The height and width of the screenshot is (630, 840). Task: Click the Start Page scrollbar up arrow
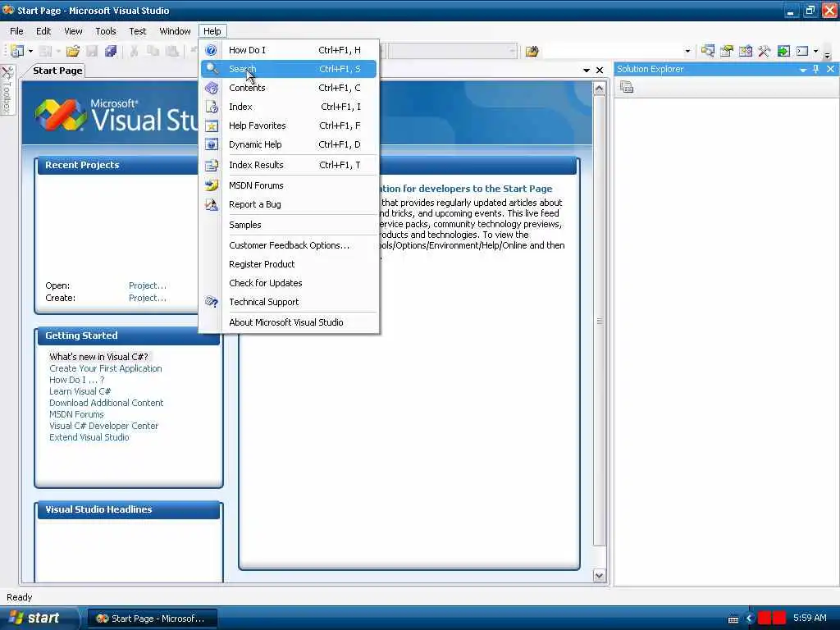click(x=600, y=89)
